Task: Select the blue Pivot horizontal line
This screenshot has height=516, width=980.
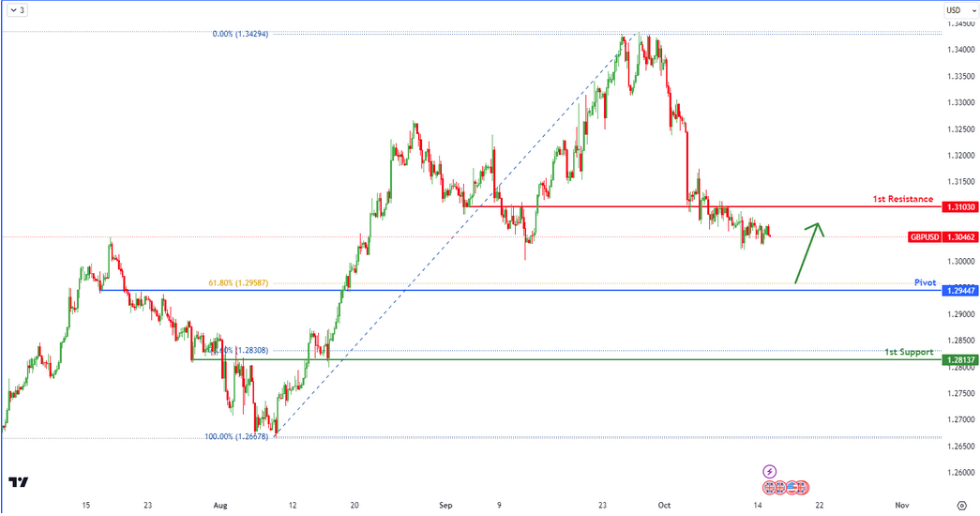Action: coord(521,290)
